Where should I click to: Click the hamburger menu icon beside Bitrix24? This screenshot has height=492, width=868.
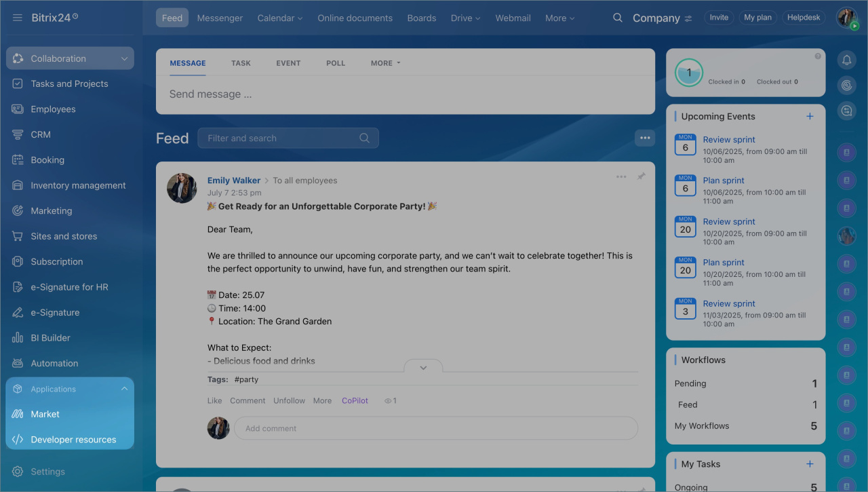click(x=18, y=18)
